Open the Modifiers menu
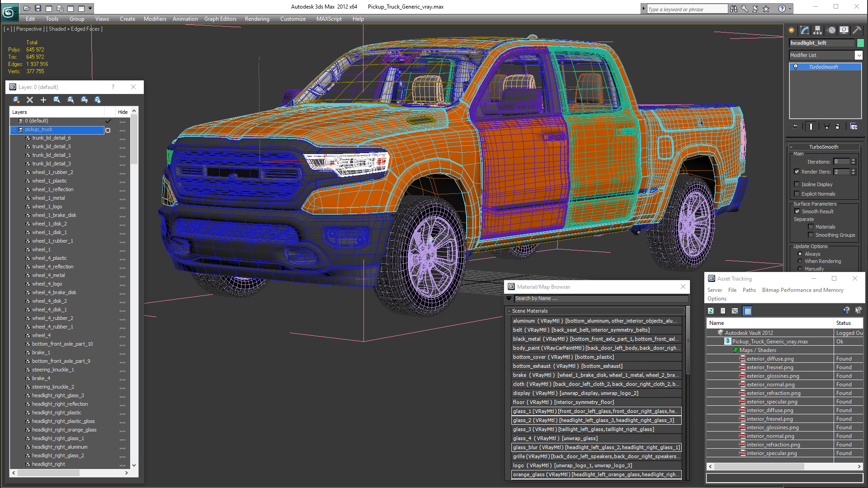868x488 pixels. (x=155, y=19)
